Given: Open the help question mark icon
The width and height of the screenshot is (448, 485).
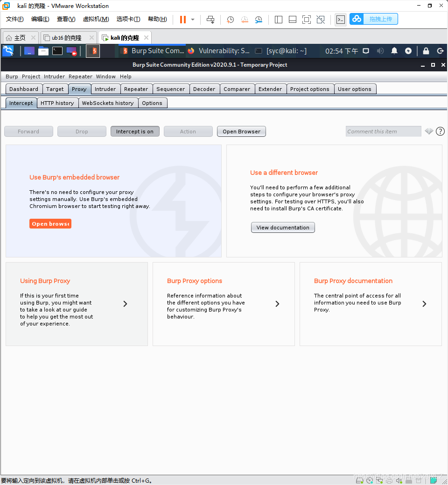Looking at the screenshot, I should [440, 132].
